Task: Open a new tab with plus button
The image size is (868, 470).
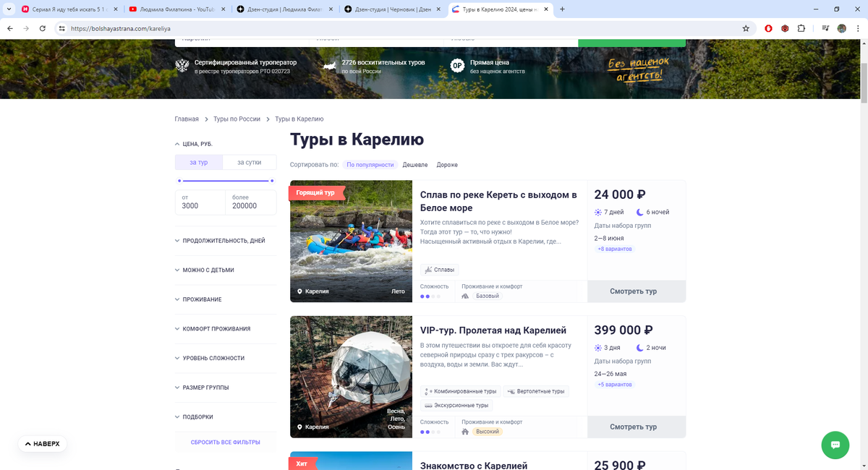Action: 562,9
